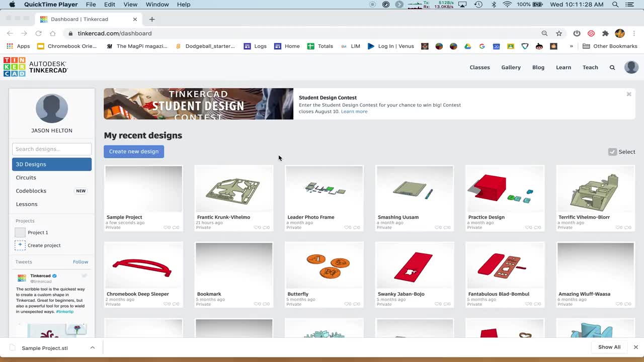Open Blog in top navigation
The width and height of the screenshot is (644, 362).
tap(538, 67)
